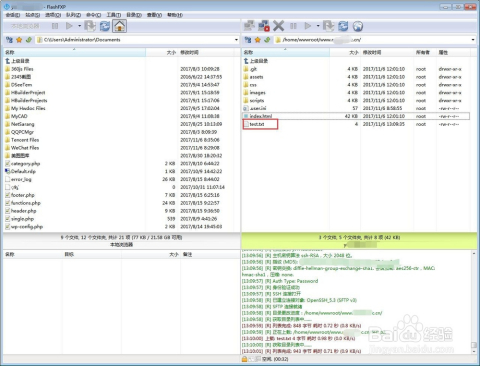This screenshot has width=480, height=366.
Task: Open the 站点(S) menu
Action: pyautogui.click(x=33, y=15)
